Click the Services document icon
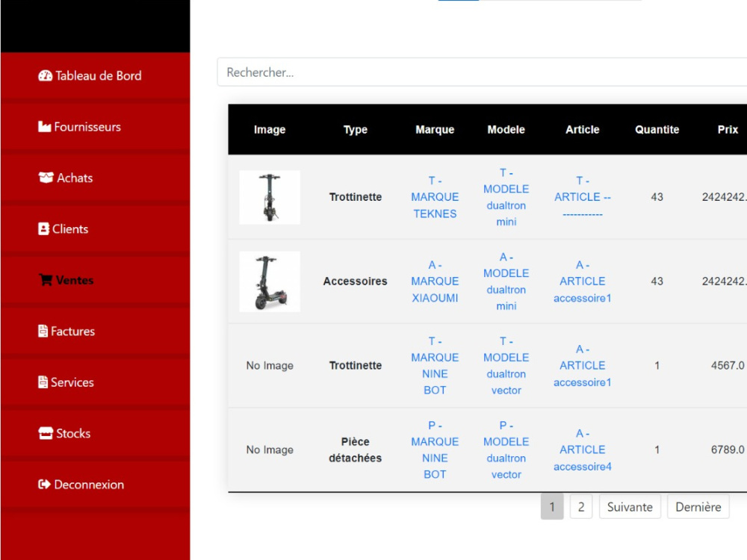 coord(43,382)
